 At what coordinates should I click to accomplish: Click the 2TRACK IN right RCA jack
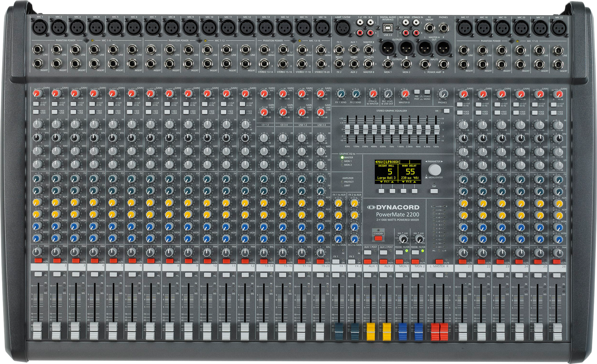(416, 32)
